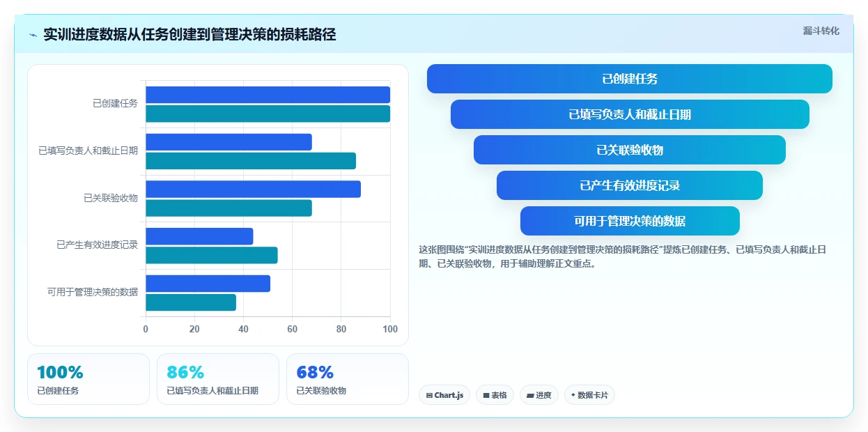Click the chart axis label 已创建任务
Screen dimensions: 868x432
115,103
